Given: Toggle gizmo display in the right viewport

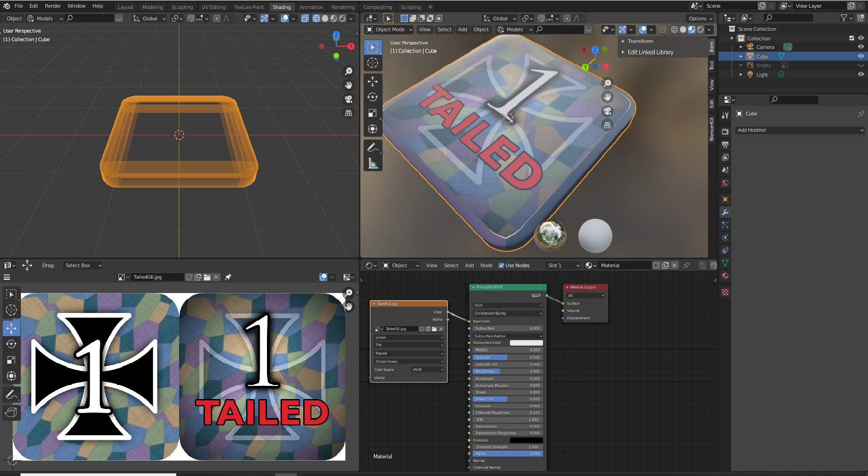Looking at the screenshot, I should [622, 29].
